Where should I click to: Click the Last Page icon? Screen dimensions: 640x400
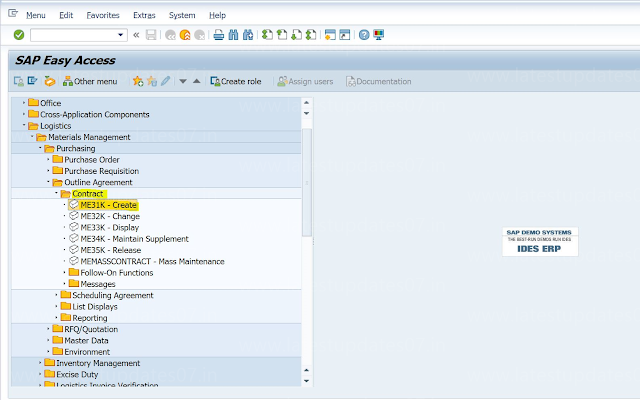(311, 35)
